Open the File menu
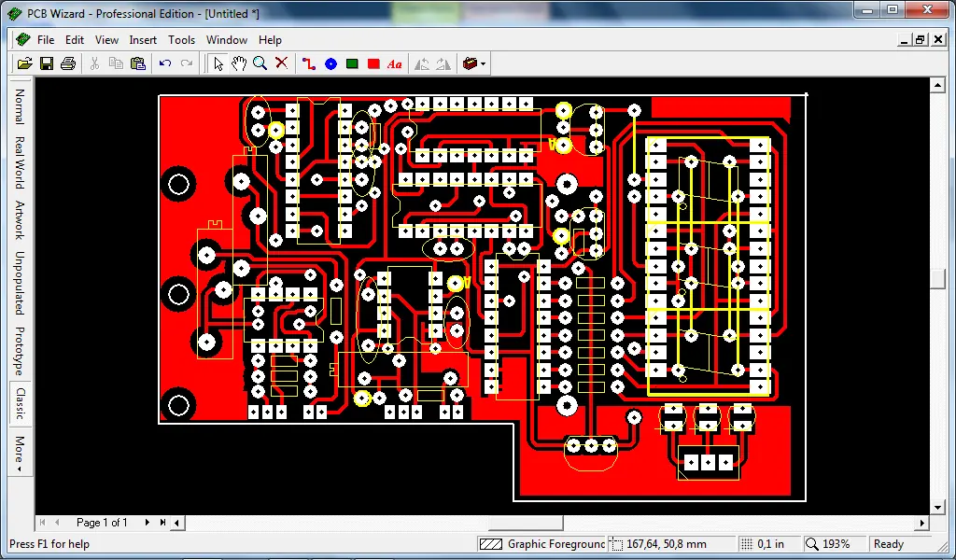Image resolution: width=956 pixels, height=560 pixels. coord(46,40)
